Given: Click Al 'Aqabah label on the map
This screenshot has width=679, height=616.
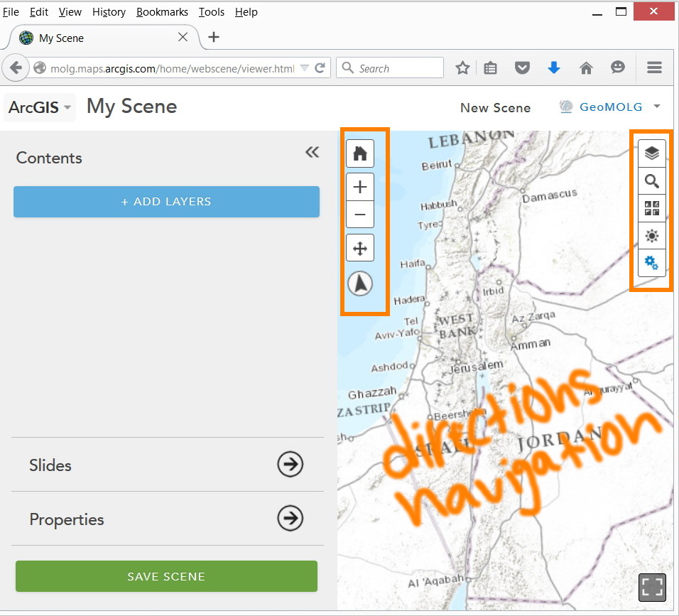Looking at the screenshot, I should coord(435,581).
